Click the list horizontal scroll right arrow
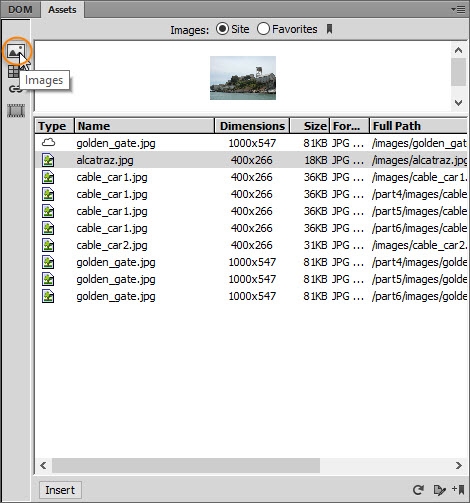Image resolution: width=470 pixels, height=503 pixels. click(x=459, y=465)
